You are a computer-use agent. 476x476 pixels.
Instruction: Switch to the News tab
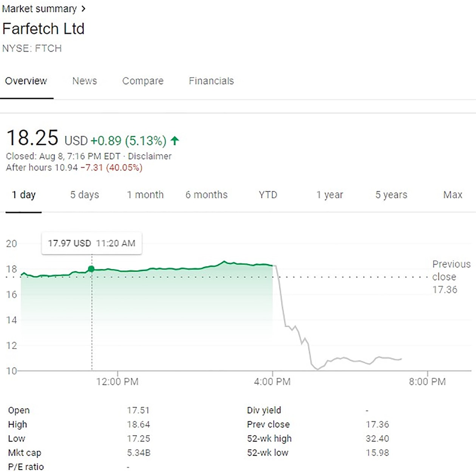[85, 81]
